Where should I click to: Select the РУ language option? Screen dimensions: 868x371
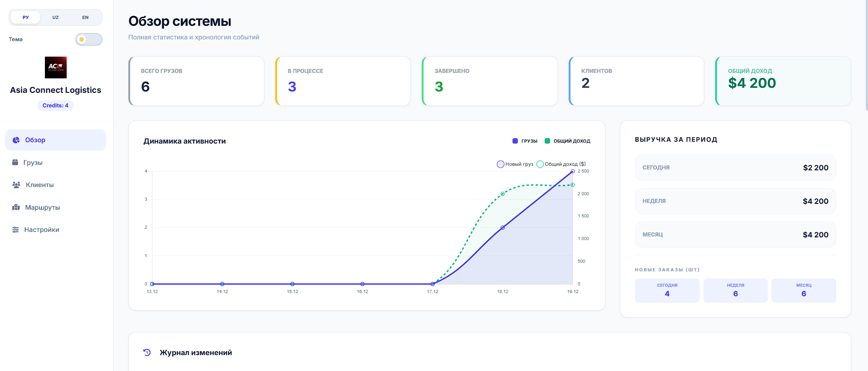pos(26,18)
